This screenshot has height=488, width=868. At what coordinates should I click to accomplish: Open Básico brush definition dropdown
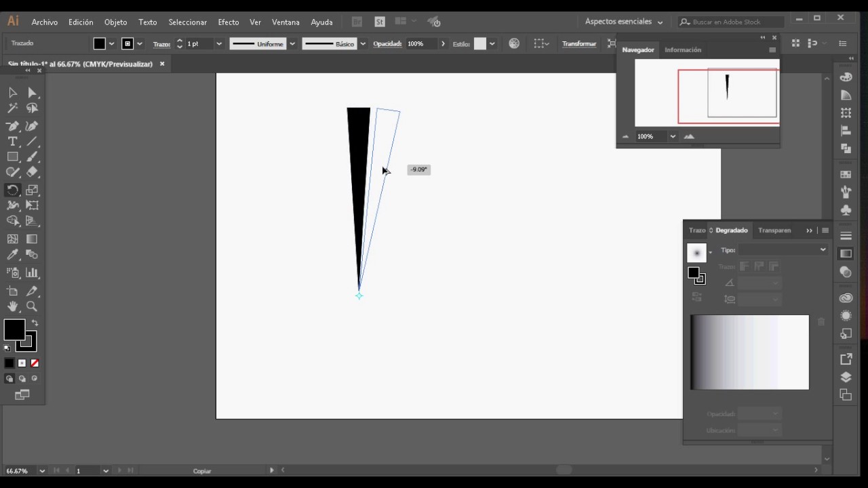click(x=363, y=44)
